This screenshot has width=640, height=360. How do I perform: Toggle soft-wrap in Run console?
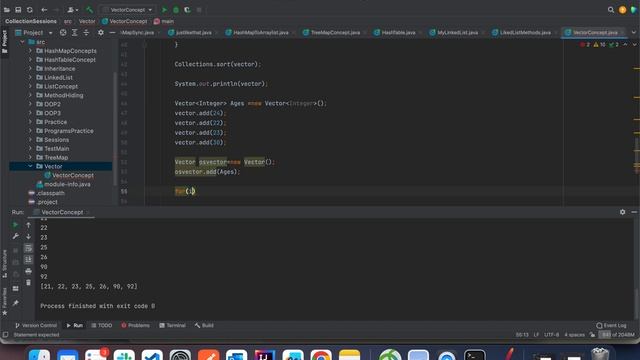point(28,248)
